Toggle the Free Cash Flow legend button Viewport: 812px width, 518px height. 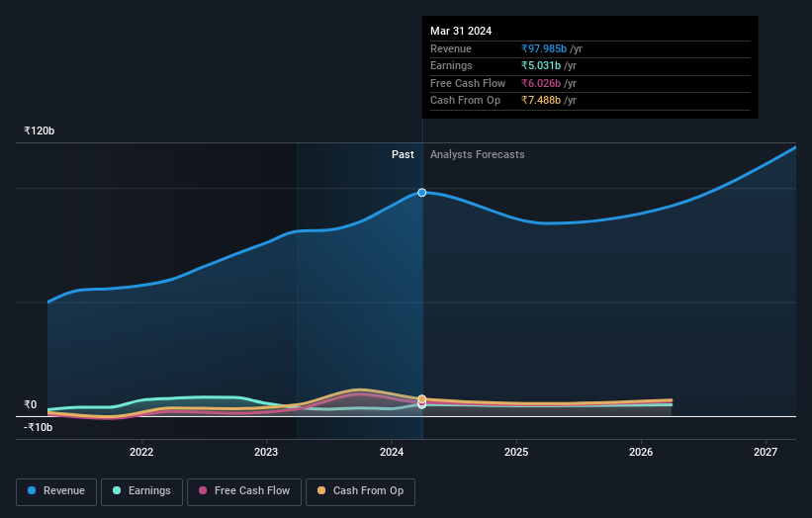[x=244, y=491]
